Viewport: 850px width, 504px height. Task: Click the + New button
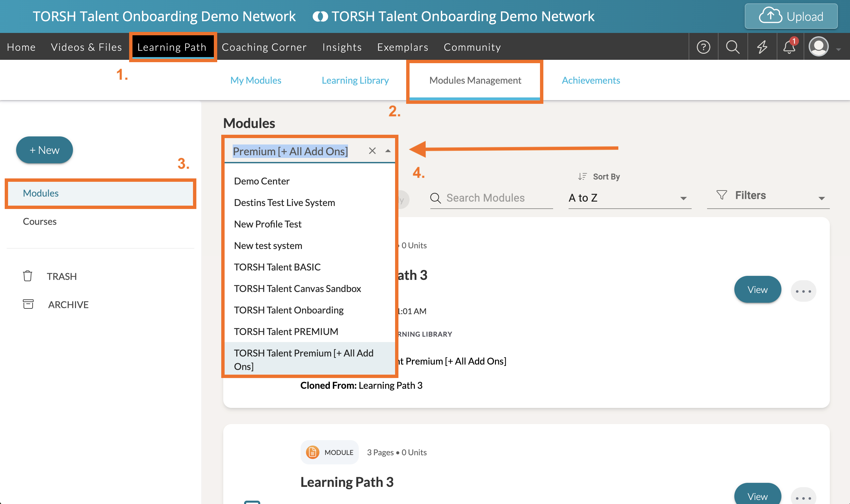pos(44,150)
